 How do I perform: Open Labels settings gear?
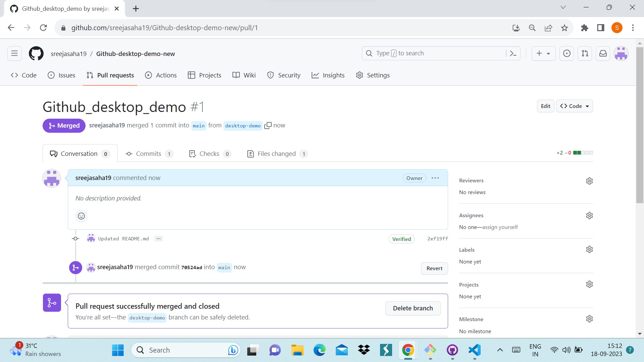589,250
